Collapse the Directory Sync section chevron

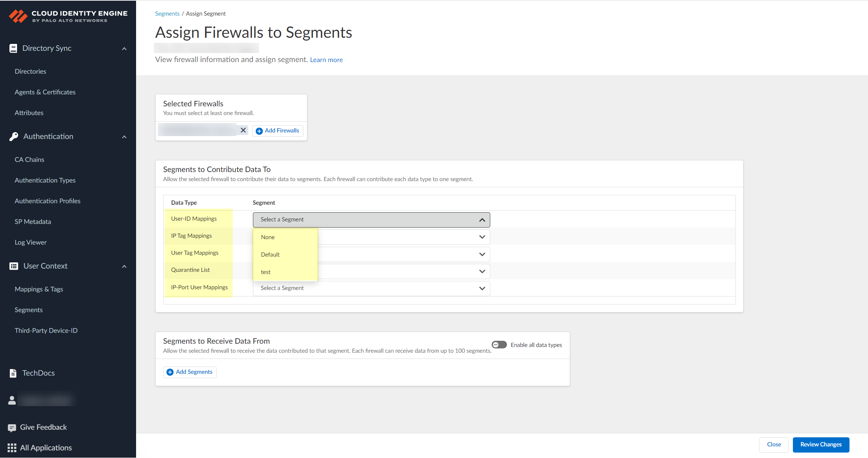coord(124,49)
